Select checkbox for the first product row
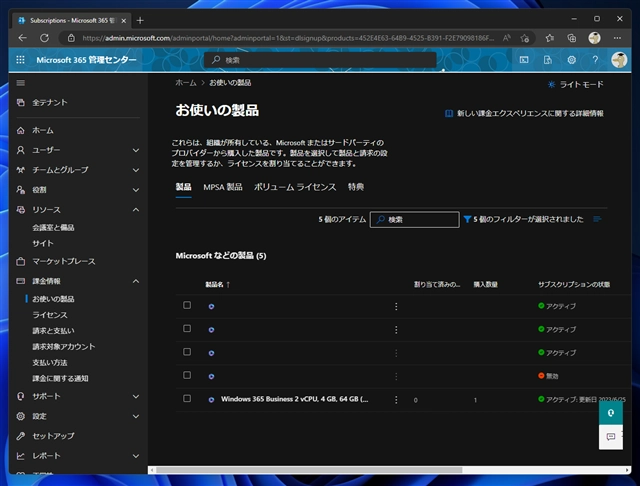 (x=187, y=305)
